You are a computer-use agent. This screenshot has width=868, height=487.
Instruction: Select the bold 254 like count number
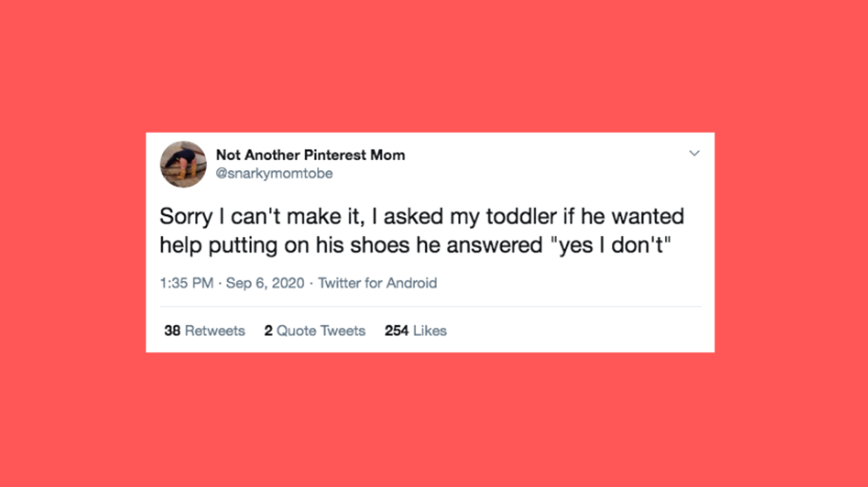395,331
